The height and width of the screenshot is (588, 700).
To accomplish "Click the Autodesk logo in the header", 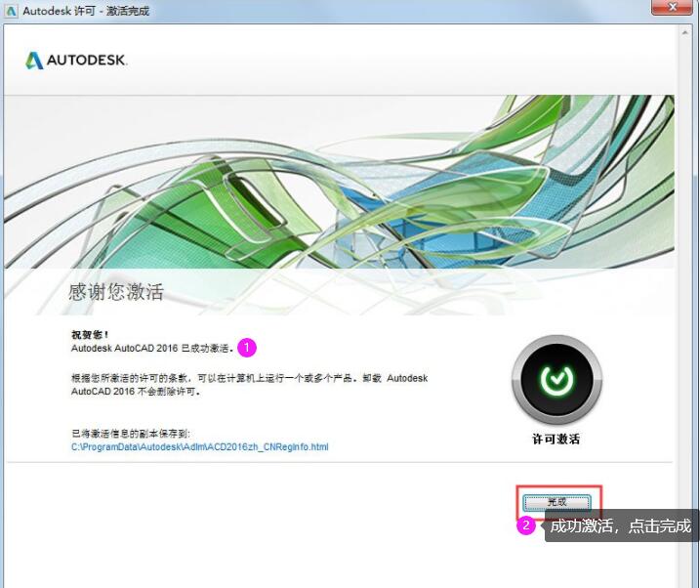I will click(x=76, y=61).
